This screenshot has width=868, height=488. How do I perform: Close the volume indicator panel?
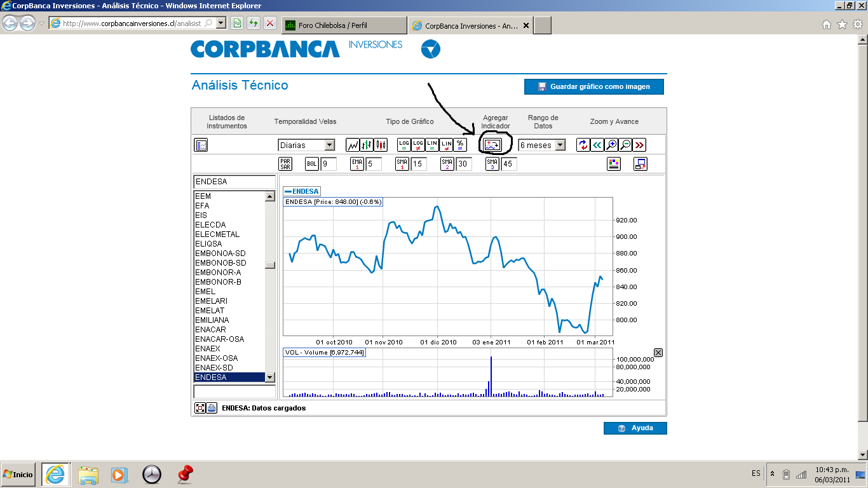click(x=658, y=353)
